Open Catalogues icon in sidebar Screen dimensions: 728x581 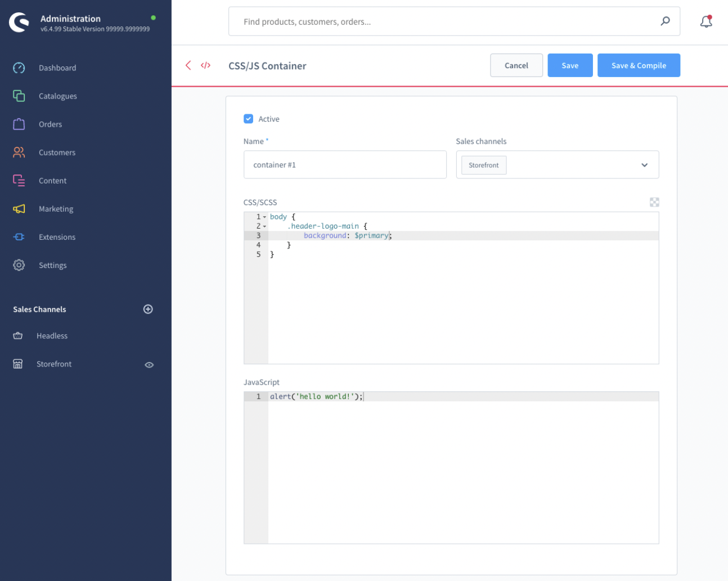pyautogui.click(x=19, y=96)
